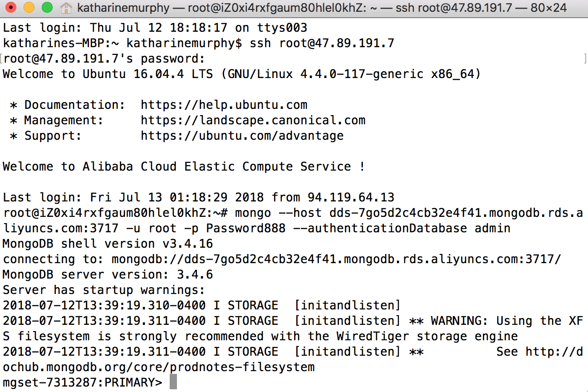Click the left bracket mark beside password line
Screen dimensions: 588x392
click(2, 59)
